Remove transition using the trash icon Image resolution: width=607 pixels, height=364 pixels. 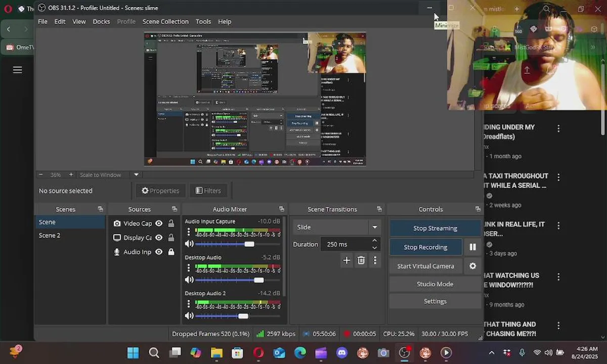click(x=361, y=260)
